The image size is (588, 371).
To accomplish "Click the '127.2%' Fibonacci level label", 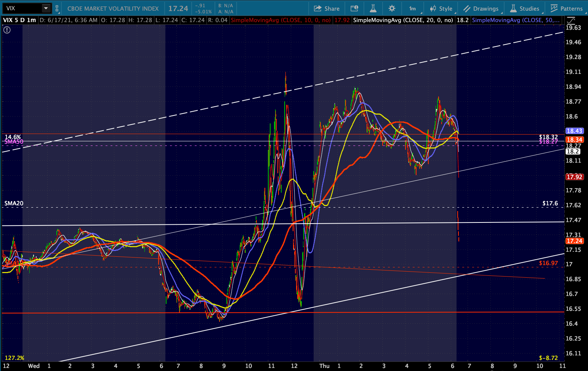I will coord(14,358).
